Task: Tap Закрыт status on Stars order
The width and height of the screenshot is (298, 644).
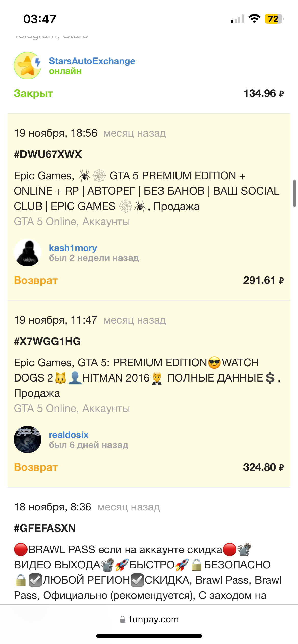Action: pyautogui.click(x=33, y=93)
